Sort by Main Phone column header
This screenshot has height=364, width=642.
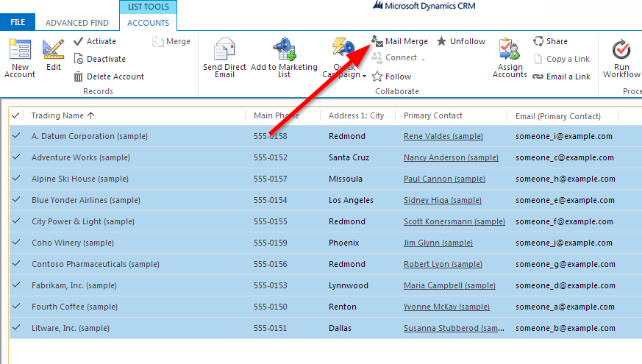277,116
